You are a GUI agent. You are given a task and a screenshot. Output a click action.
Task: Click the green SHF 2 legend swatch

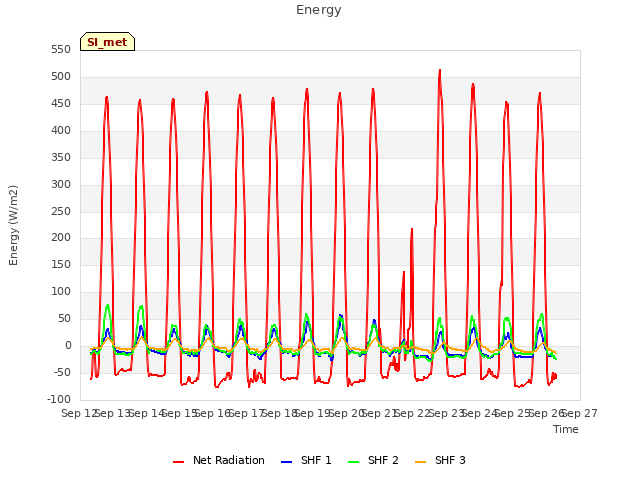(353, 462)
